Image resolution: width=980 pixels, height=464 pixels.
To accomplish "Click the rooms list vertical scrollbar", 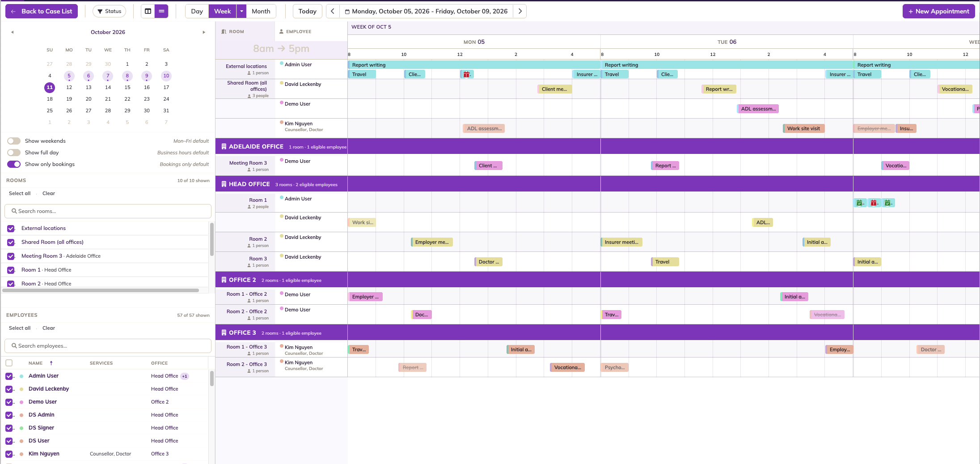I will [211, 239].
